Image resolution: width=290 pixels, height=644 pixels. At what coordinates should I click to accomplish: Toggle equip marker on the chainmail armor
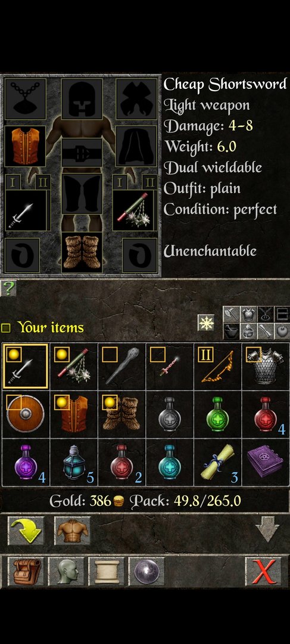[254, 355]
